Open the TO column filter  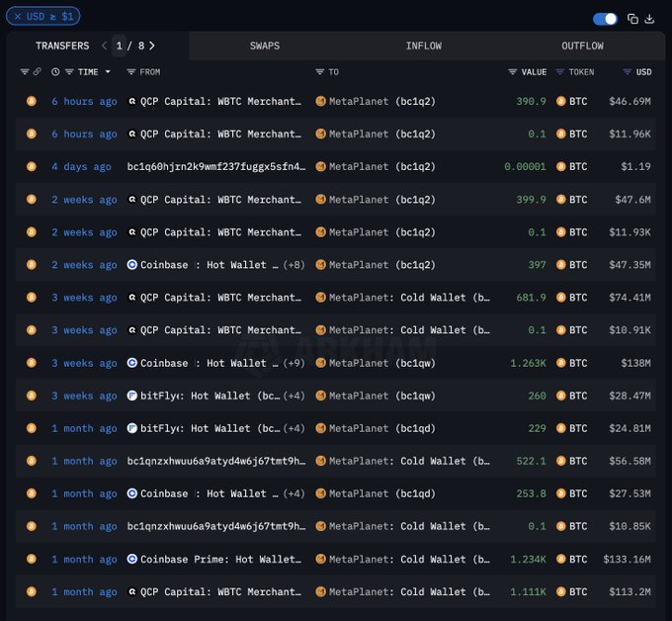[320, 71]
